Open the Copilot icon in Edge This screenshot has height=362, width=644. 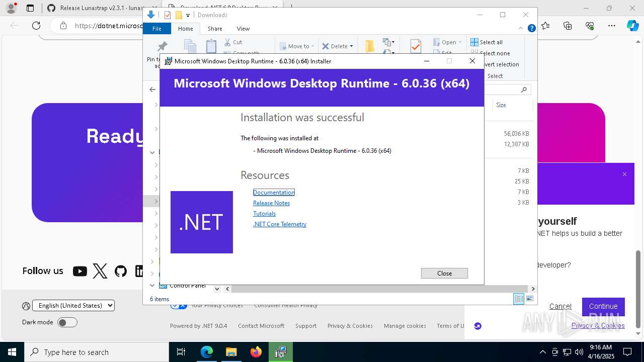pyautogui.click(x=632, y=26)
